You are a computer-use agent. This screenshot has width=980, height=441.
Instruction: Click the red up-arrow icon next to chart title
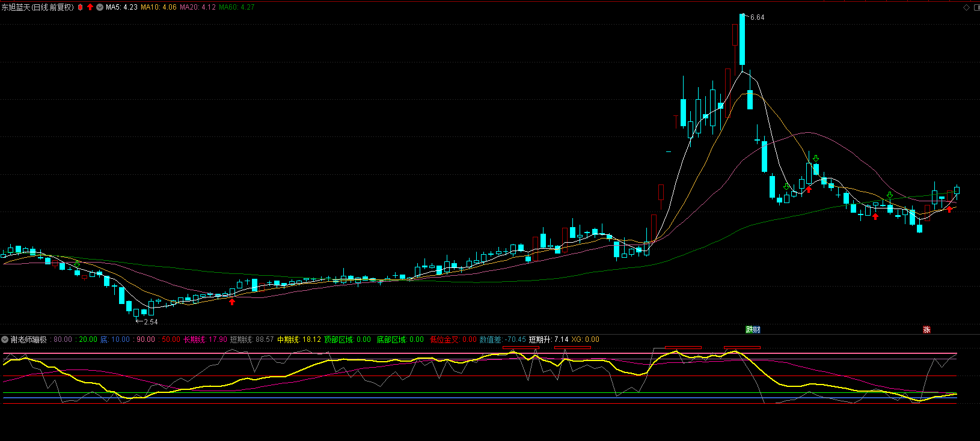click(x=90, y=7)
